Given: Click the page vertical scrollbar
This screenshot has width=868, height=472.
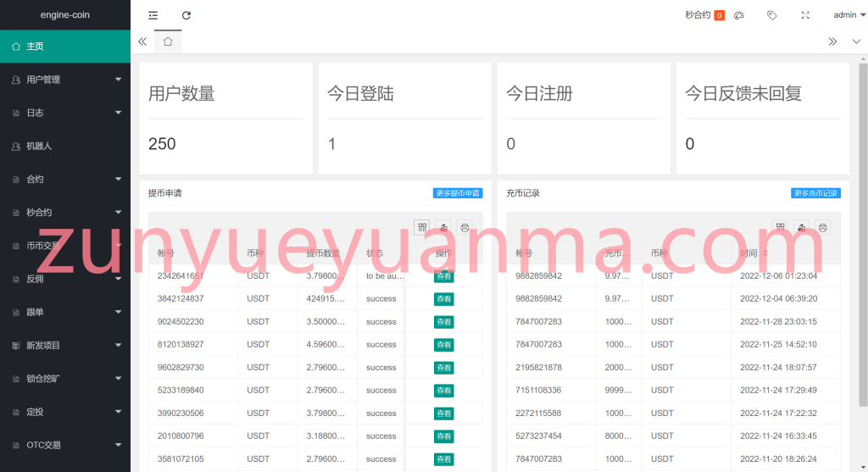Looking at the screenshot, I should (x=863, y=235).
